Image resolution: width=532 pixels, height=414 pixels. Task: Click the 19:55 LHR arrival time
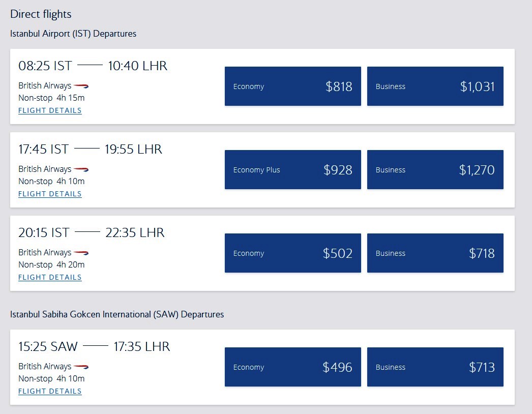pyautogui.click(x=133, y=150)
